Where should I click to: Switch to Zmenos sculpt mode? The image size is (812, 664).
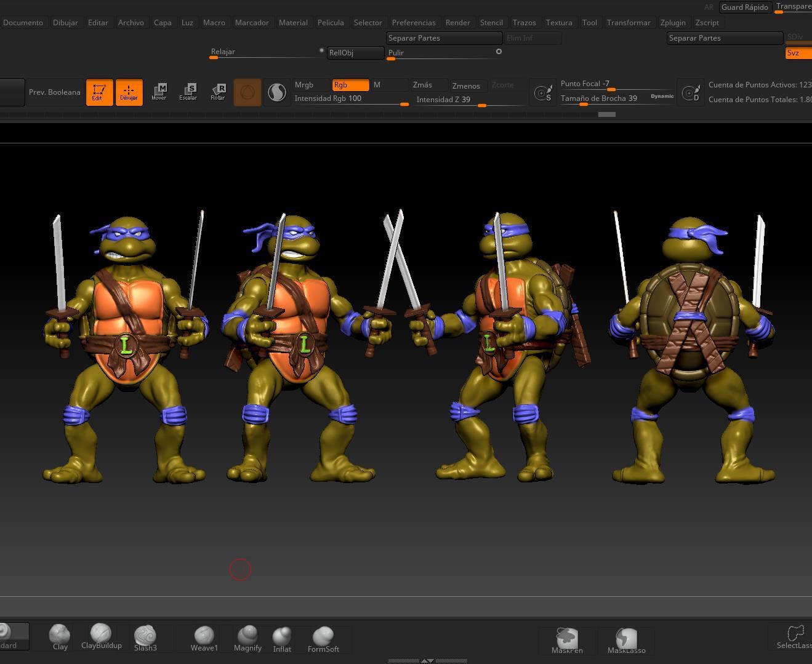point(467,86)
